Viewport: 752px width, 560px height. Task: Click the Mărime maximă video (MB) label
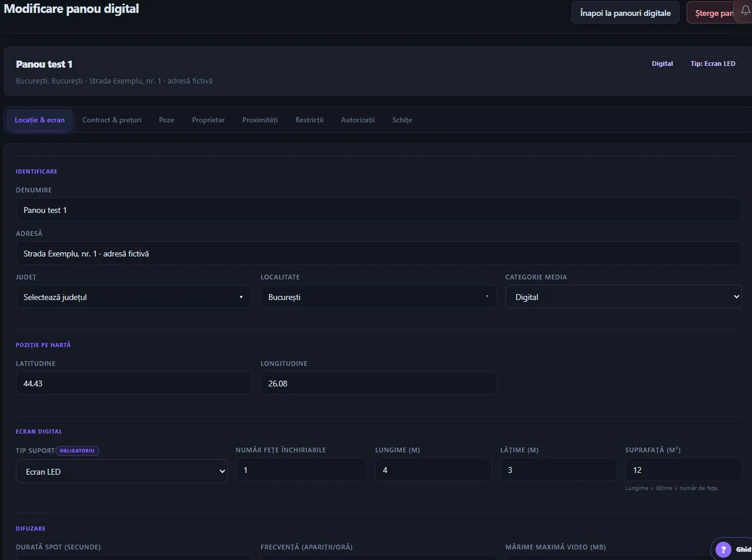pos(555,547)
